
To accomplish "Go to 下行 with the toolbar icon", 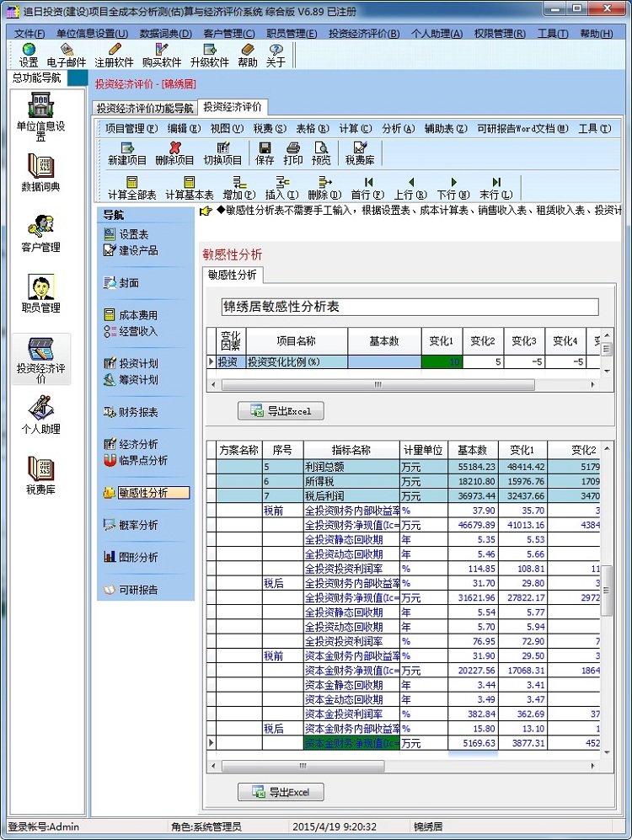I will (453, 188).
